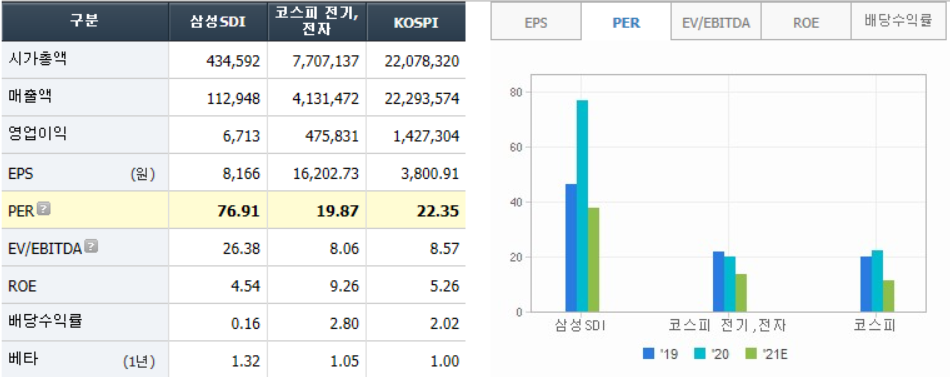950x377 pixels.
Task: Switch to the EPS chart tab
Action: coord(536,23)
